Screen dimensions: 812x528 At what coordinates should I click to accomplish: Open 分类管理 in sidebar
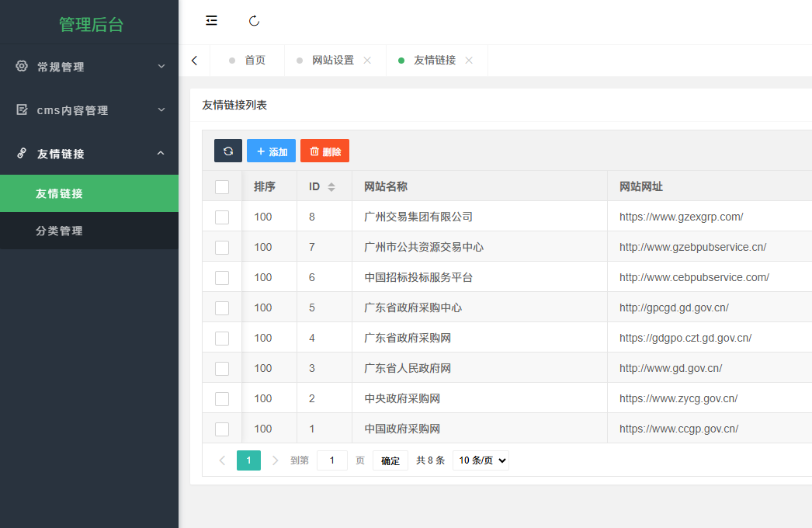coord(89,231)
